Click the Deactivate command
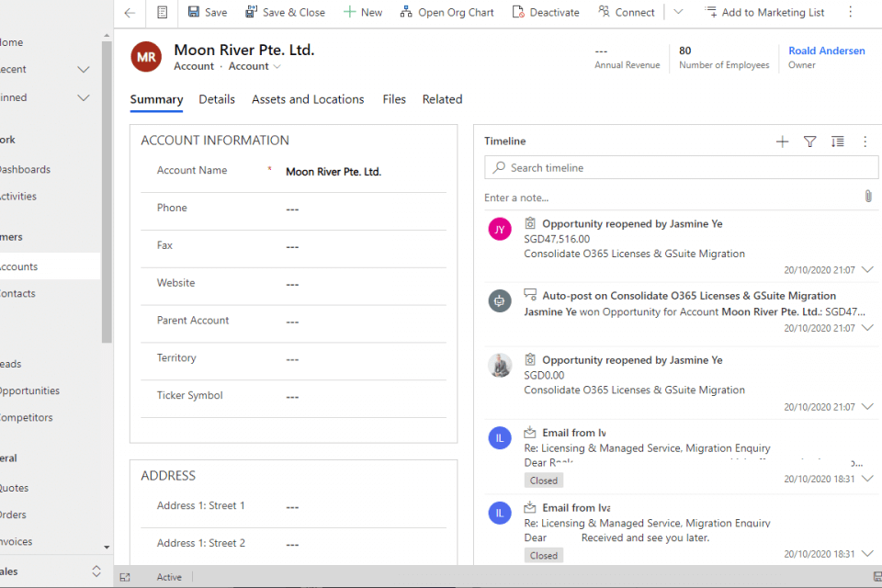This screenshot has width=882, height=588. [546, 13]
